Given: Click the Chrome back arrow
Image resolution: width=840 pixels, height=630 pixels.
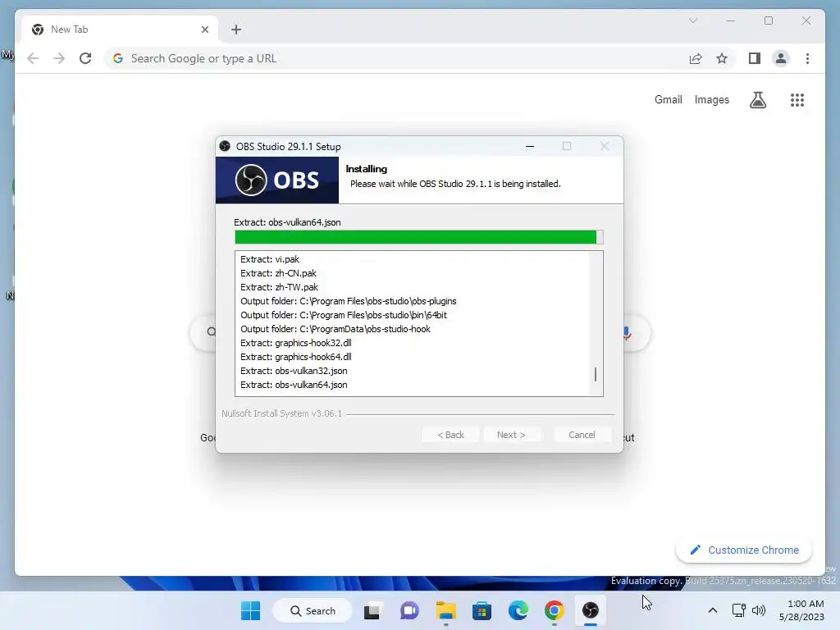Looking at the screenshot, I should [33, 58].
